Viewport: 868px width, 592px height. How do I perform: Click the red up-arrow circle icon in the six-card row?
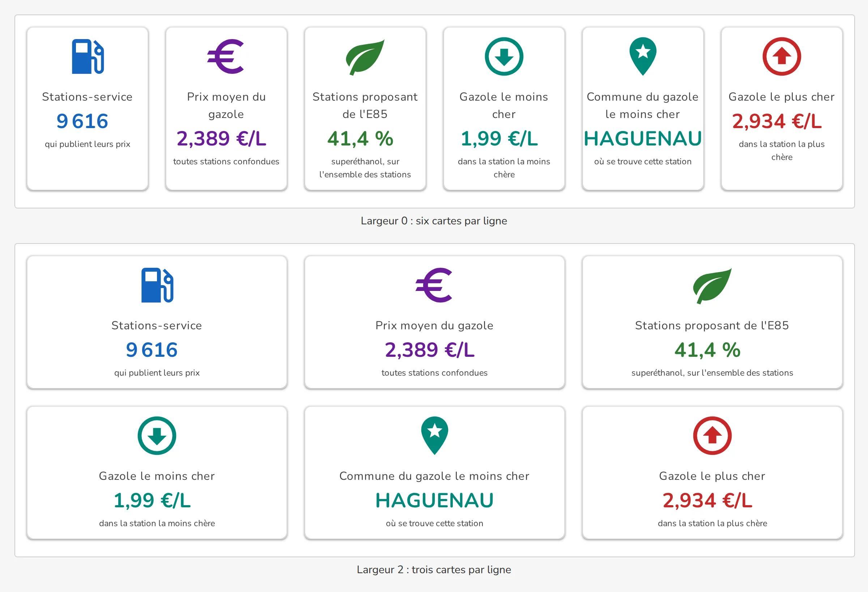click(x=782, y=56)
